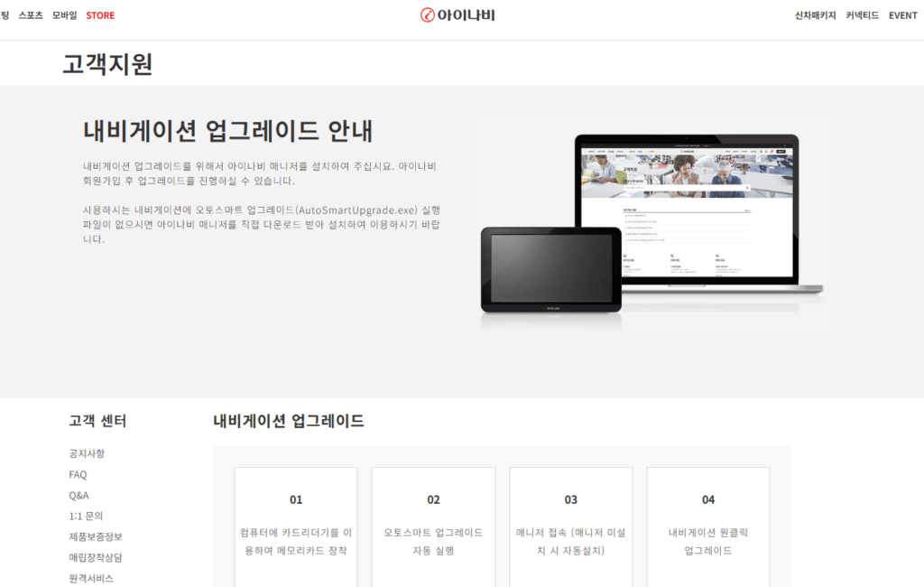Click the 내비게이션 업그레이드 section heading
This screenshot has width=924, height=587.
tap(288, 421)
